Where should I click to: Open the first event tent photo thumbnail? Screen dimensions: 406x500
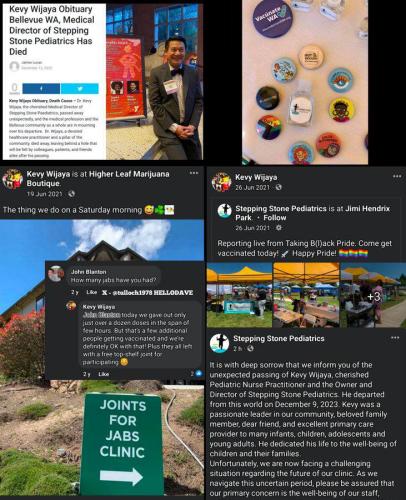239,295
